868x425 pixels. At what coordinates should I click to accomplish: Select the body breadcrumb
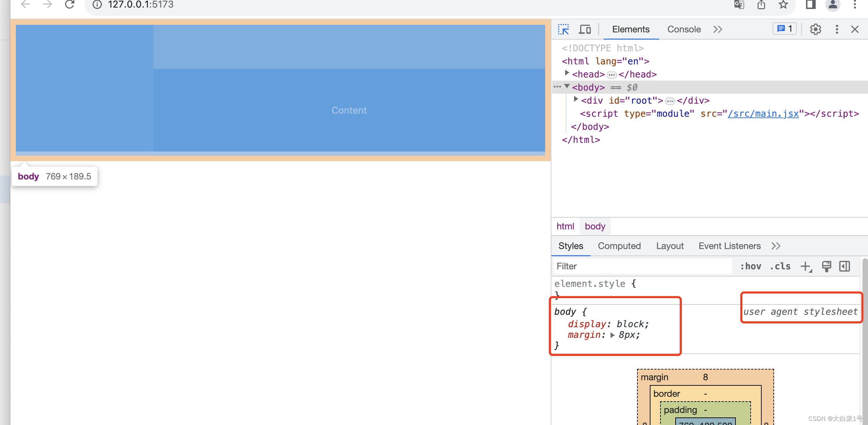click(595, 226)
